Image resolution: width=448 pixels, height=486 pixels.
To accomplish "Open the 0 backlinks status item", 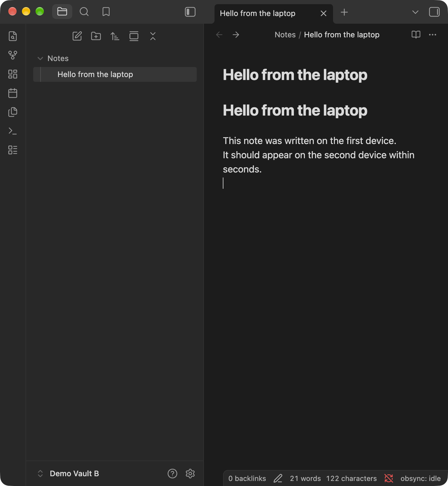I will click(247, 478).
